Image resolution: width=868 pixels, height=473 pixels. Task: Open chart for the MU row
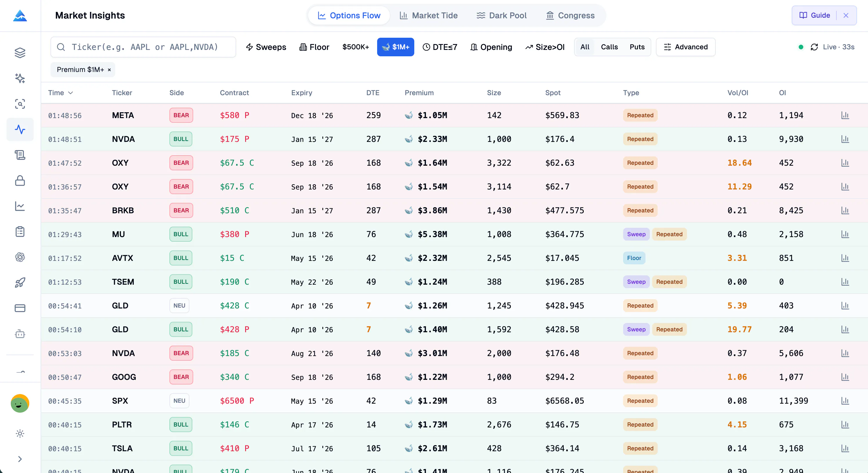click(845, 234)
